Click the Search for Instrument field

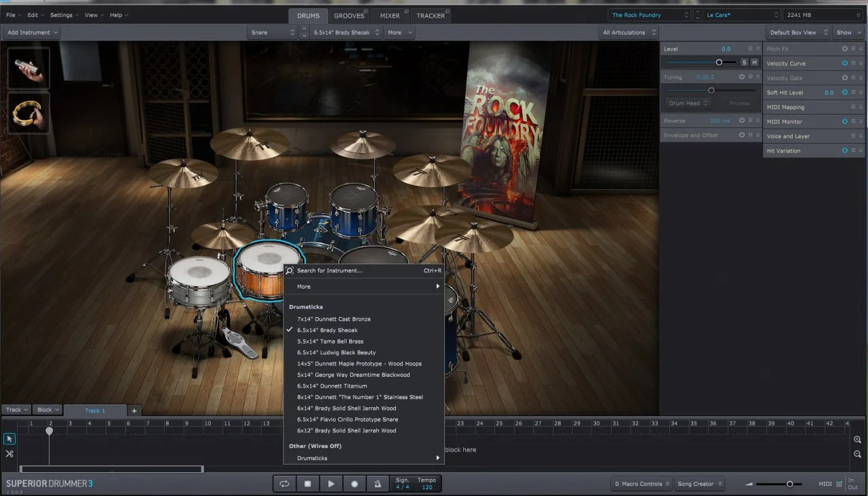(363, 270)
